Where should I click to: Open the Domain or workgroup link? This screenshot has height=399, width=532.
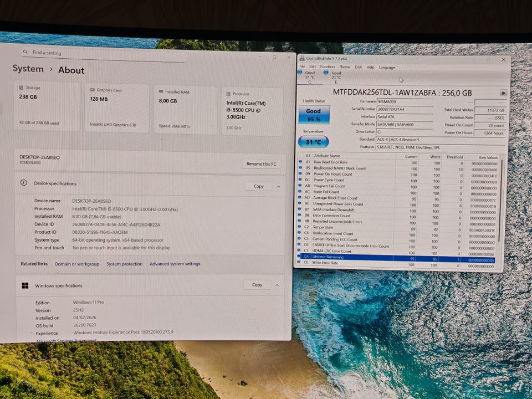point(77,264)
